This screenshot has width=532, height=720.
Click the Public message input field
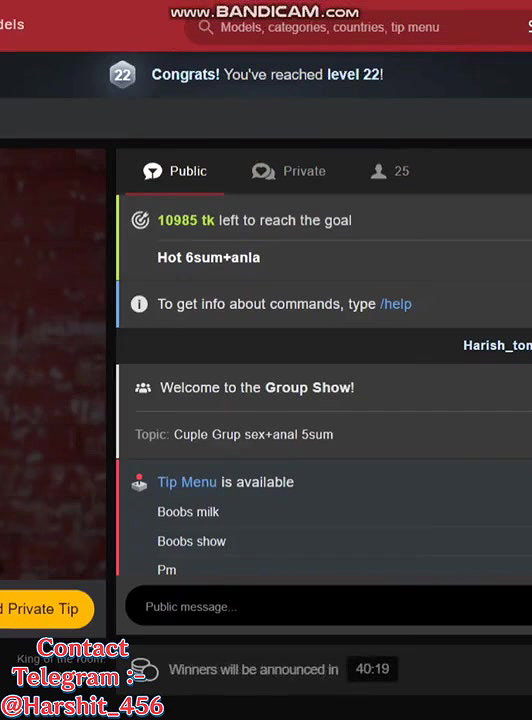[x=329, y=607]
